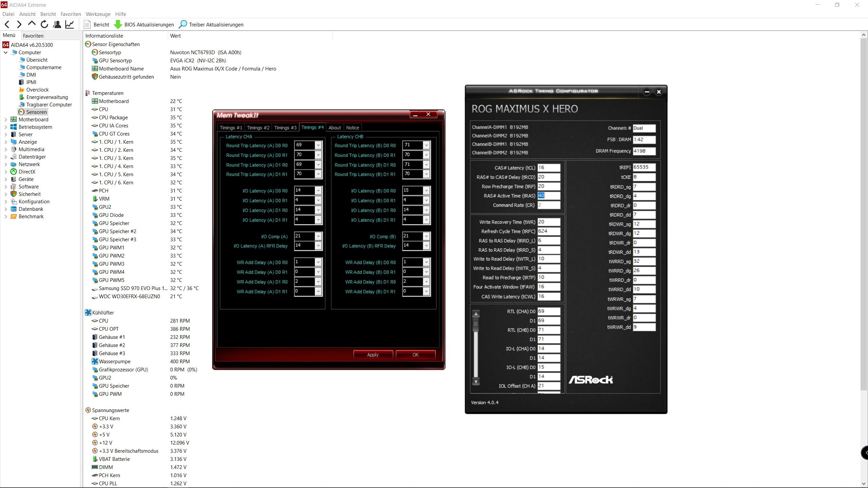Switch to Timings #3 tab in Mem TweakIt

pyautogui.click(x=285, y=128)
